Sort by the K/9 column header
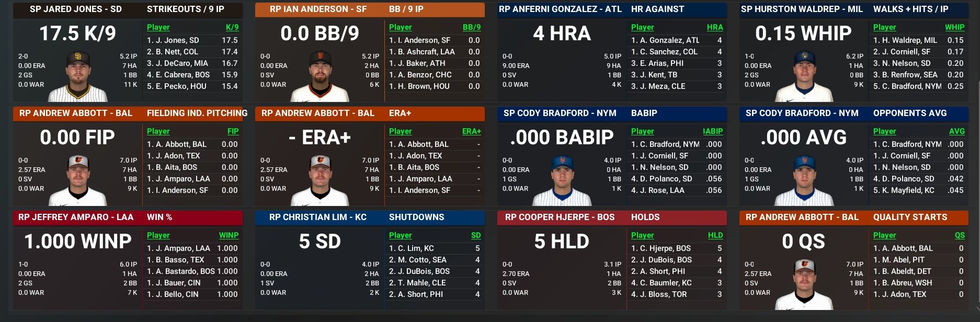The width and height of the screenshot is (980, 322). point(232,27)
